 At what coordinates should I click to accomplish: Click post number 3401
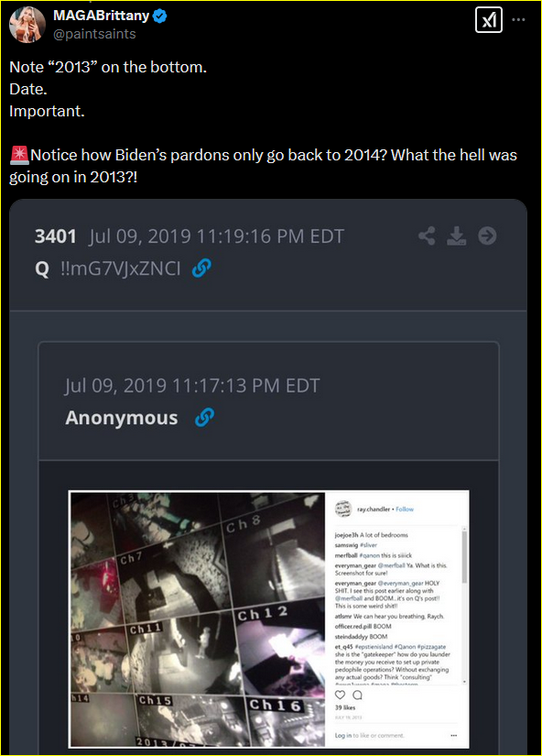(56, 236)
